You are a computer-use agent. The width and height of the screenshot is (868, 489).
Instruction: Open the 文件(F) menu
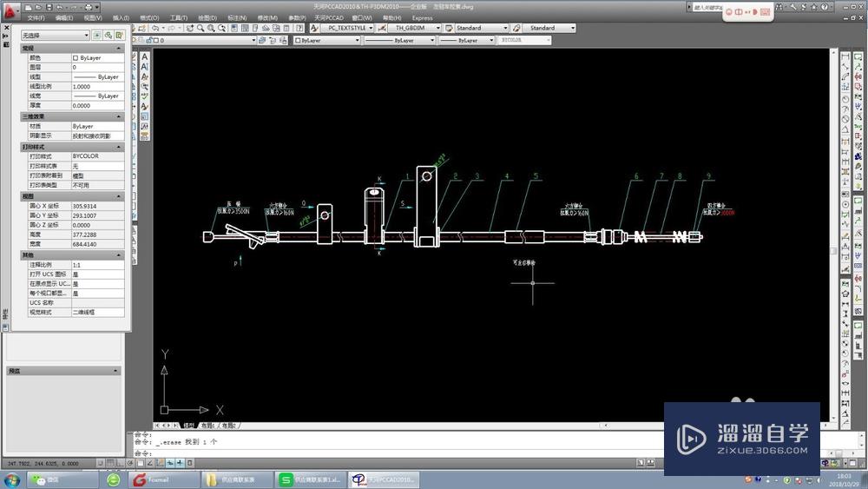36,18
